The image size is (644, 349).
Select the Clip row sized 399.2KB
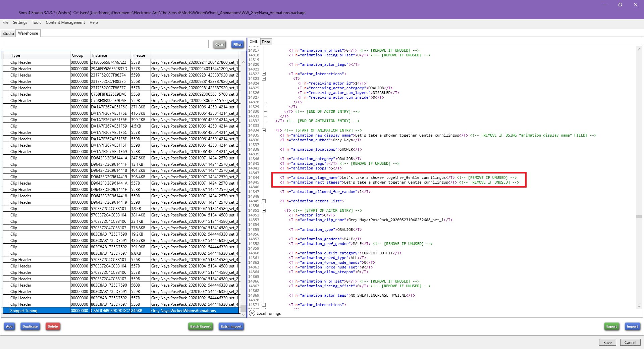pyautogui.click(x=121, y=120)
